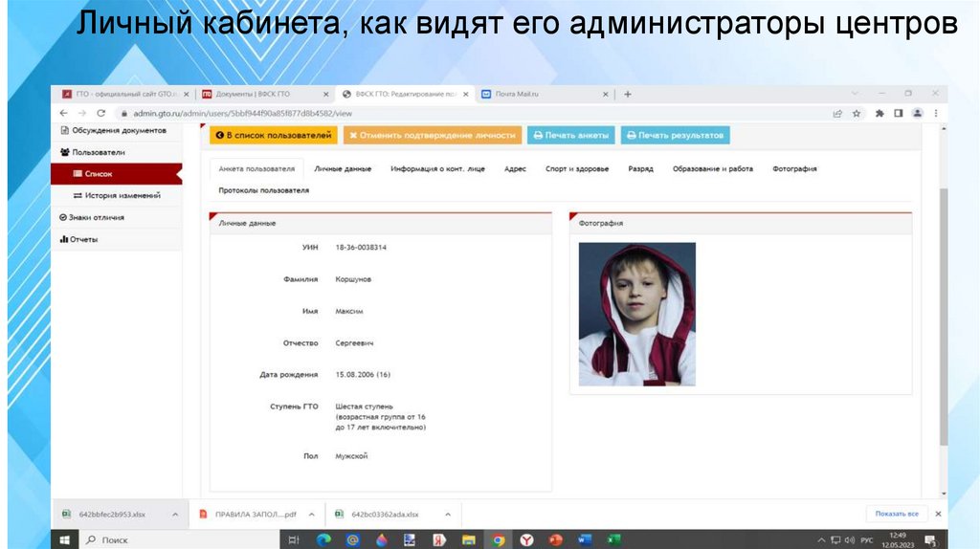Open the browser extensions puzzle icon

pyautogui.click(x=879, y=113)
